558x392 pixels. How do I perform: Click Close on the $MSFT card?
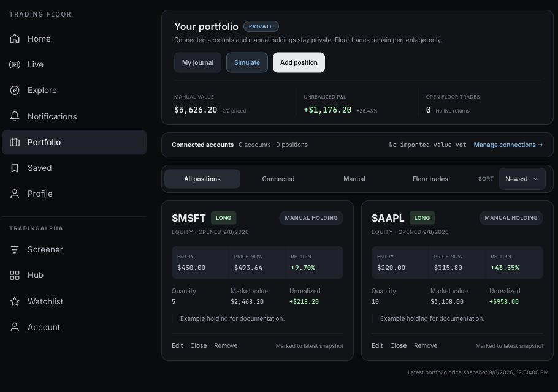pos(198,345)
